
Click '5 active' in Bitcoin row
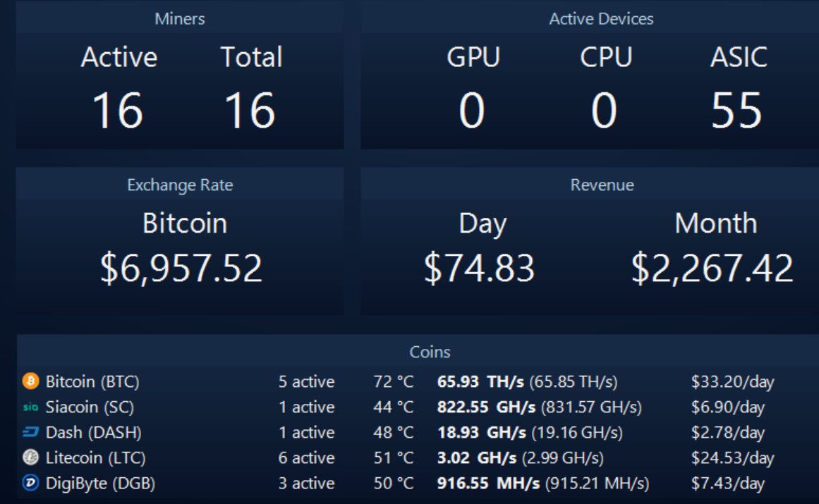coord(307,382)
